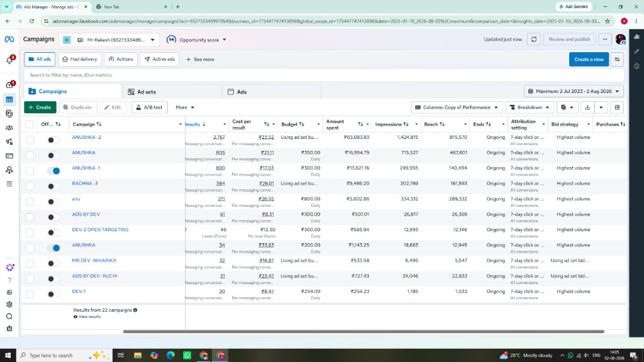Select the Active ads filter tab
This screenshot has height=362, width=644.
[159, 60]
